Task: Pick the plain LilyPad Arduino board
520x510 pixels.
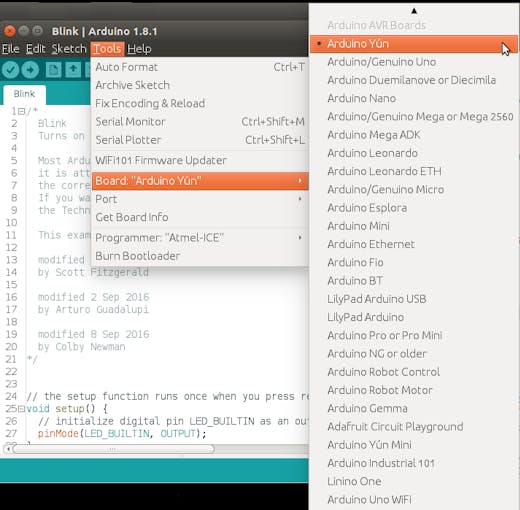Action: (414, 317)
